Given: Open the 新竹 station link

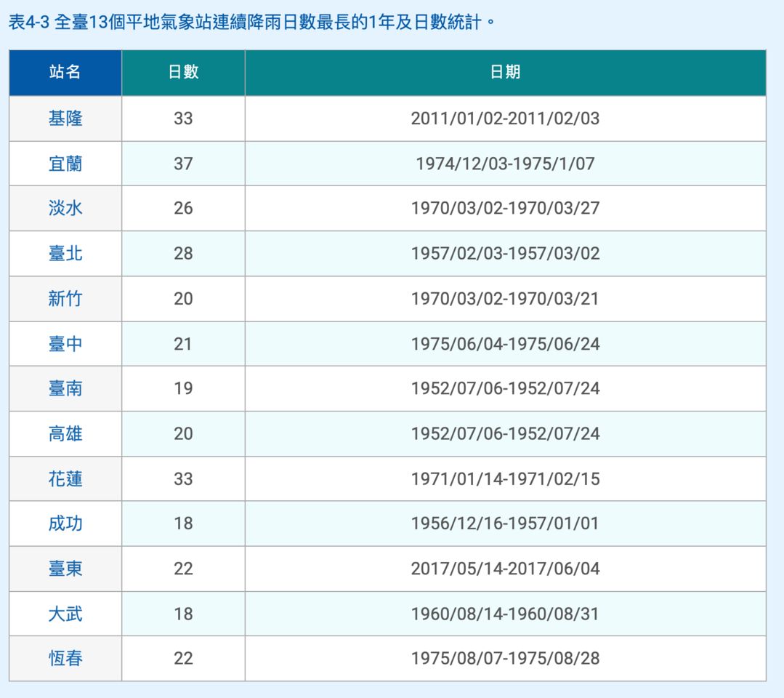Looking at the screenshot, I should coord(65,299).
